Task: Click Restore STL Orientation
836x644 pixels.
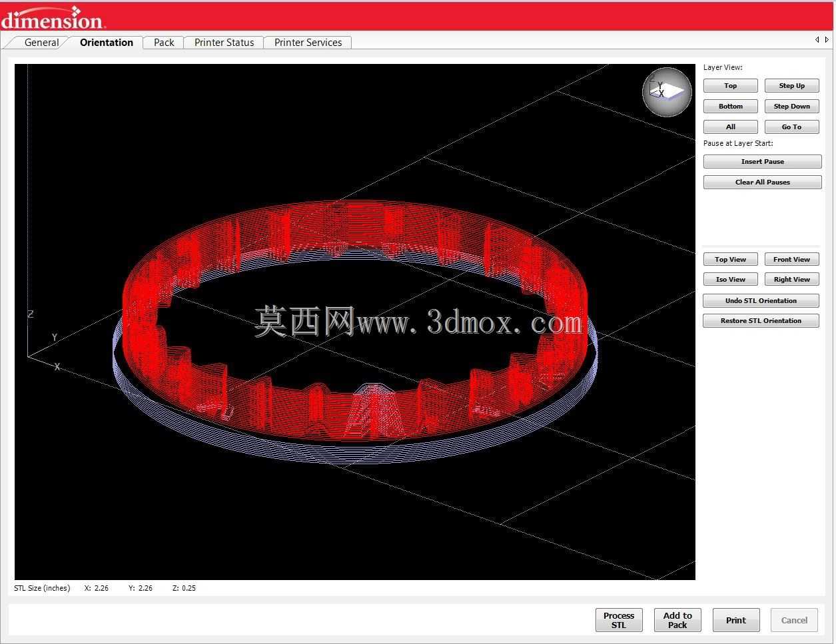Action: (761, 321)
